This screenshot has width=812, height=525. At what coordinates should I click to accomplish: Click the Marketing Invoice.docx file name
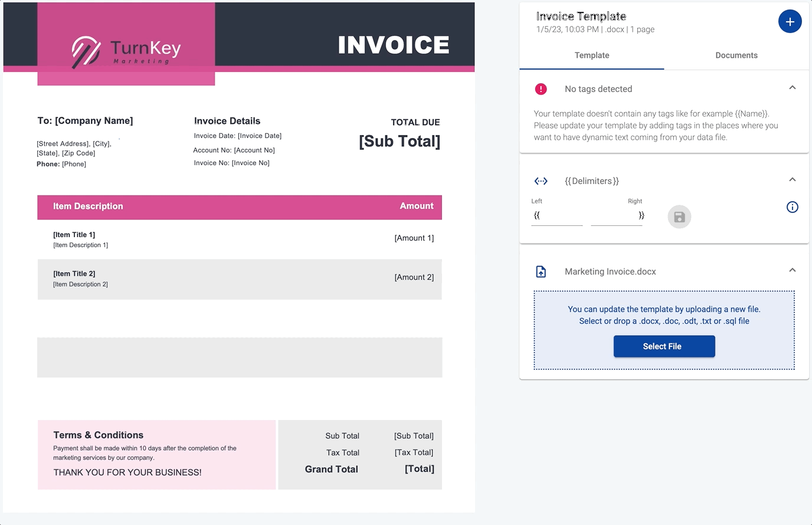[x=610, y=271]
